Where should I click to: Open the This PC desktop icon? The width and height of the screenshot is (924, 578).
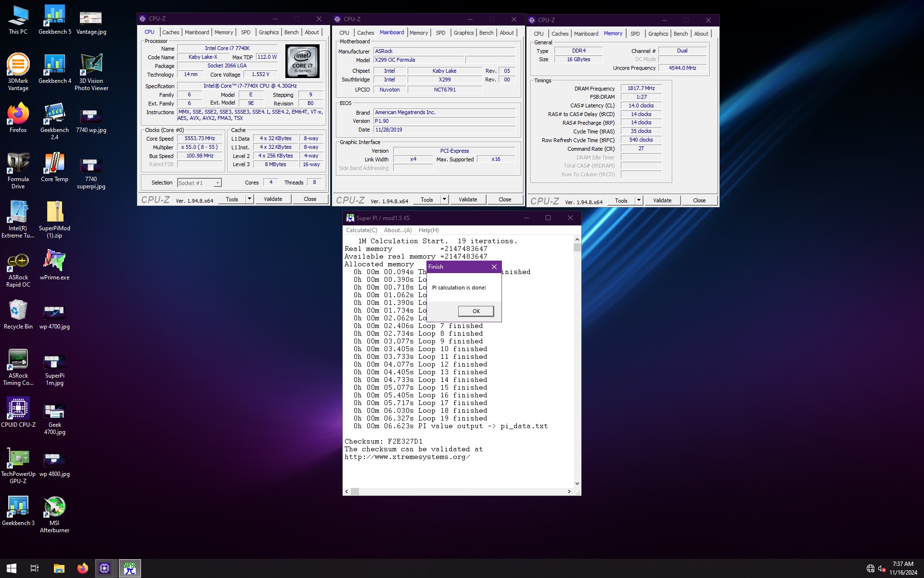[x=18, y=20]
